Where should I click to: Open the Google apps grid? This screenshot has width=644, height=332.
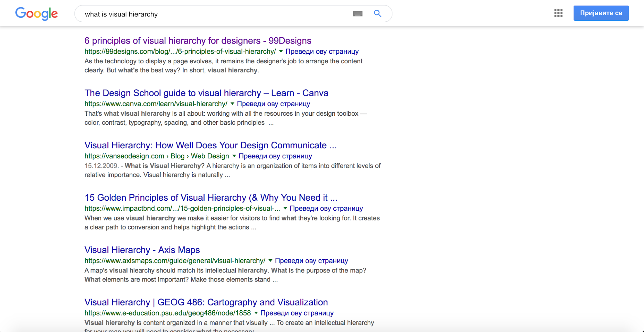click(558, 13)
